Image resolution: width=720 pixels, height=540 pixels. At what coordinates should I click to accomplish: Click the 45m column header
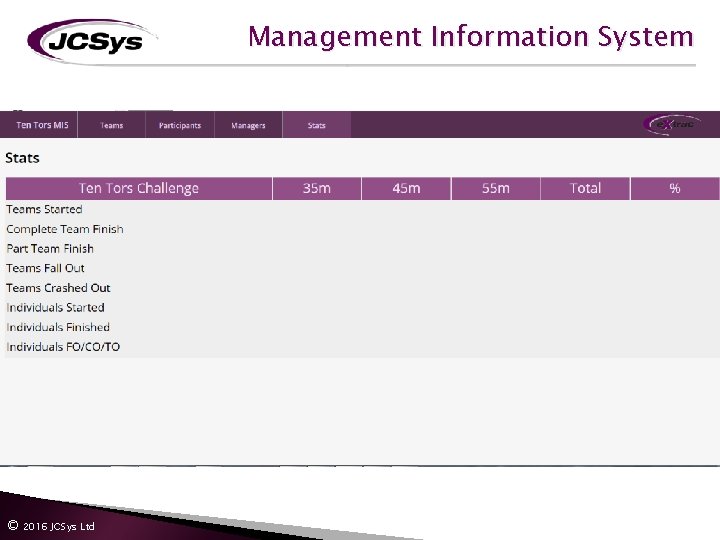tap(406, 188)
